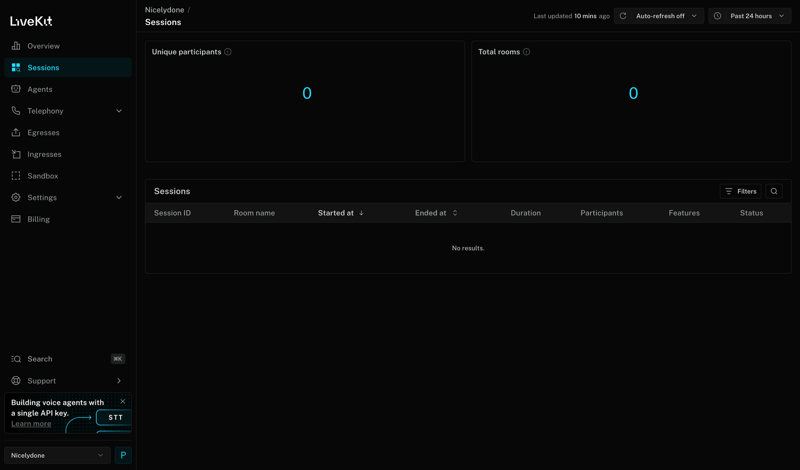Click the Sessions grid icon in sidebar

click(x=16, y=67)
